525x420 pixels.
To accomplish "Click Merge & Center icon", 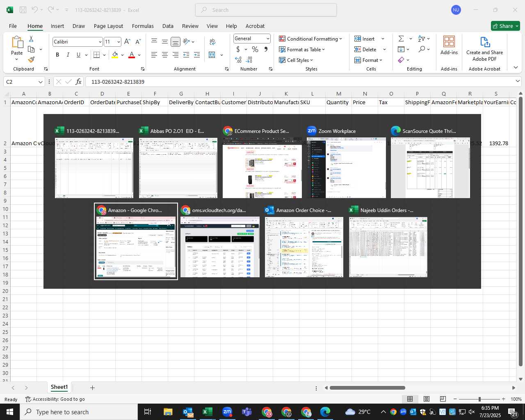I will pos(212,55).
